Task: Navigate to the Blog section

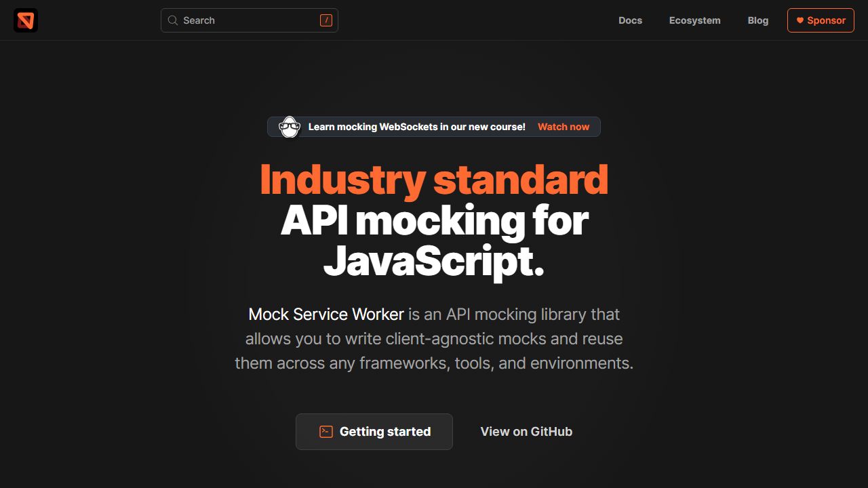Action: coord(757,20)
